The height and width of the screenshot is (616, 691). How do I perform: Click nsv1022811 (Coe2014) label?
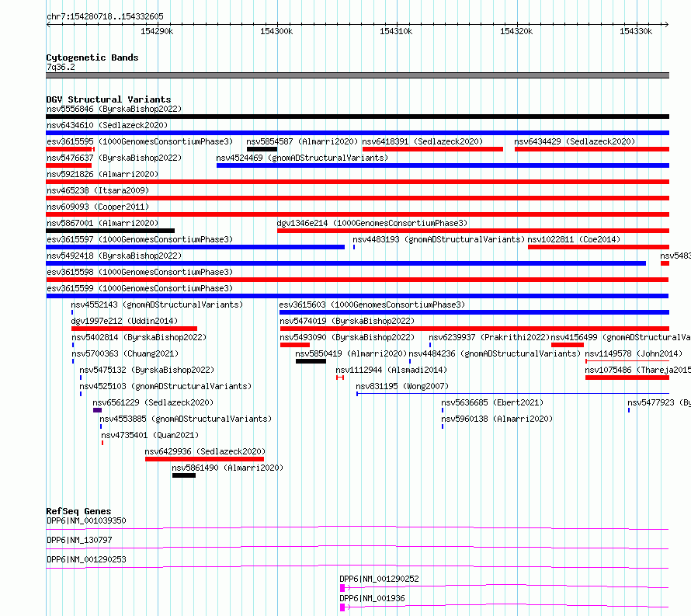[574, 239]
